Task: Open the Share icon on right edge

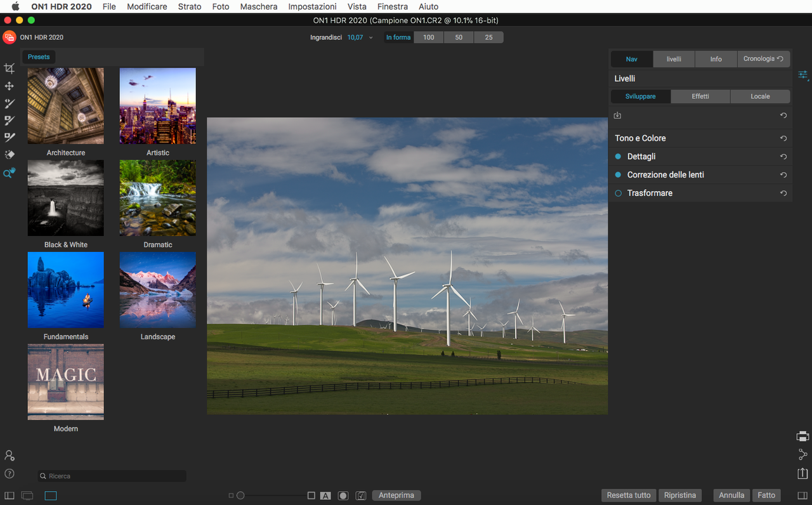Action: tap(802, 454)
